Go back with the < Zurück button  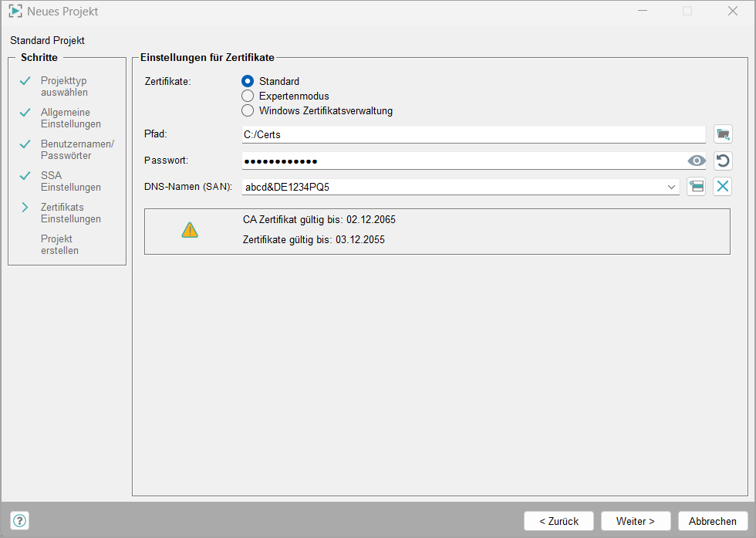pos(559,521)
